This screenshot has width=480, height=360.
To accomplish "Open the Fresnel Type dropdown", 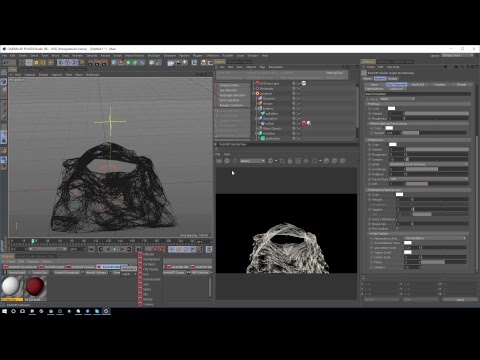I will coord(429,179).
